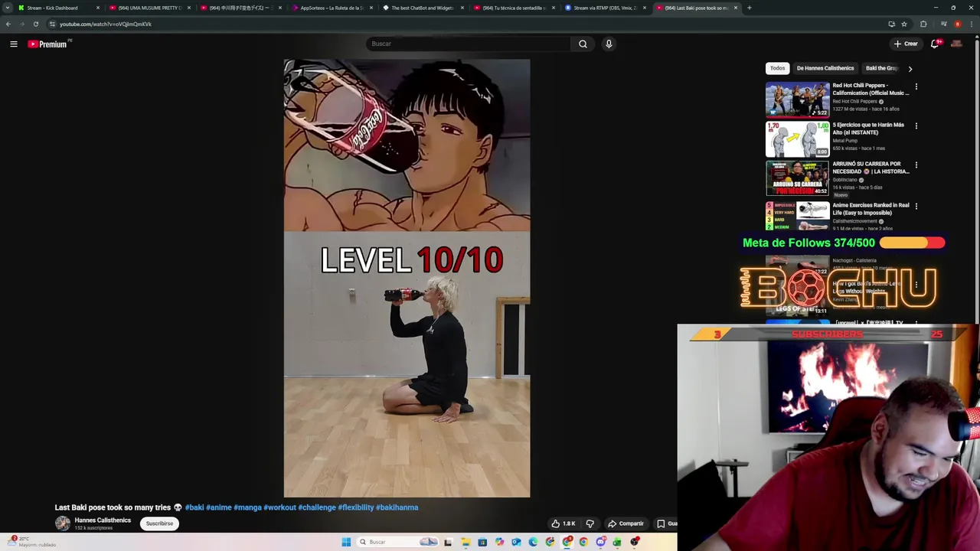The height and width of the screenshot is (551, 980).
Task: Open options for Red Hot Chili Peppers video
Action: 916,86
